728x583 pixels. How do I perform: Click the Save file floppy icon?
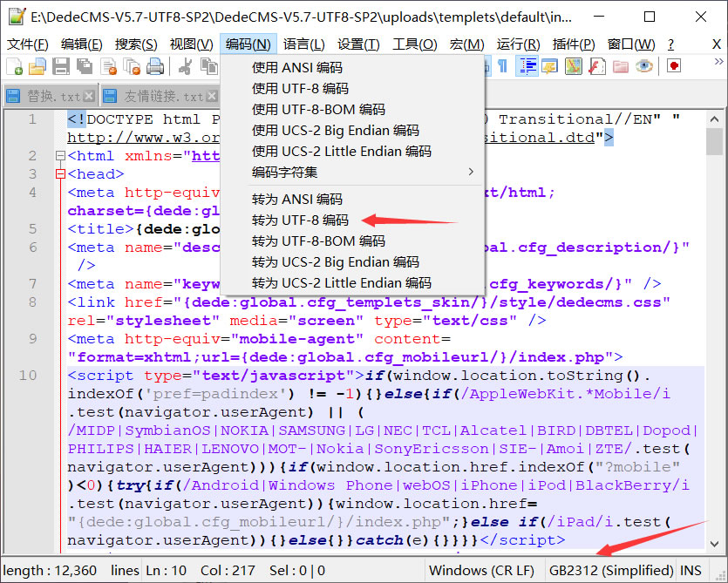tap(60, 66)
